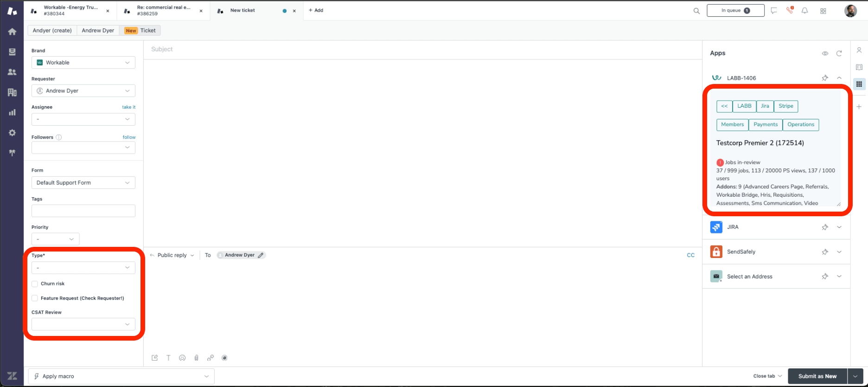The height and width of the screenshot is (387, 868).
Task: Open the Andrew Dyer breadcrumb tab
Action: [x=98, y=31]
